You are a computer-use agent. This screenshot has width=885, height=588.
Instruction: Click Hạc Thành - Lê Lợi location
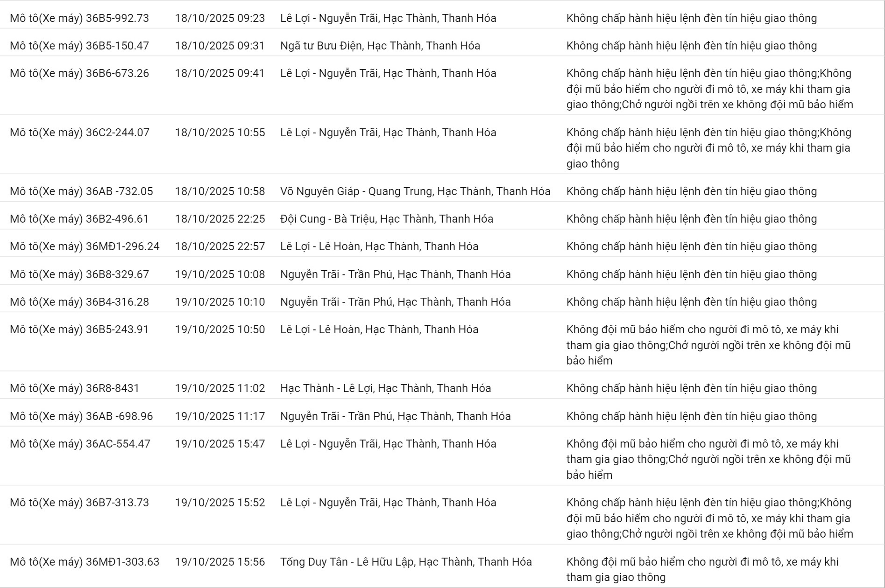(x=385, y=388)
